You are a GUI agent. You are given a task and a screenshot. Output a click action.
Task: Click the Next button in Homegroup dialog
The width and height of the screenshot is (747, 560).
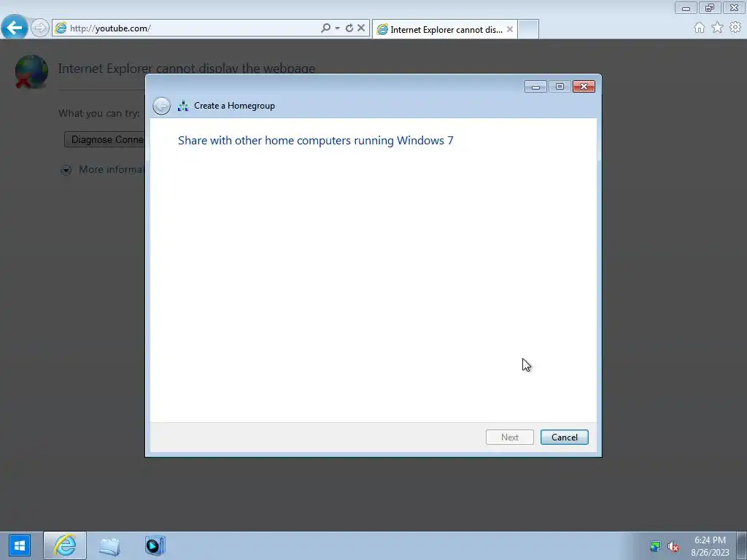pyautogui.click(x=510, y=437)
